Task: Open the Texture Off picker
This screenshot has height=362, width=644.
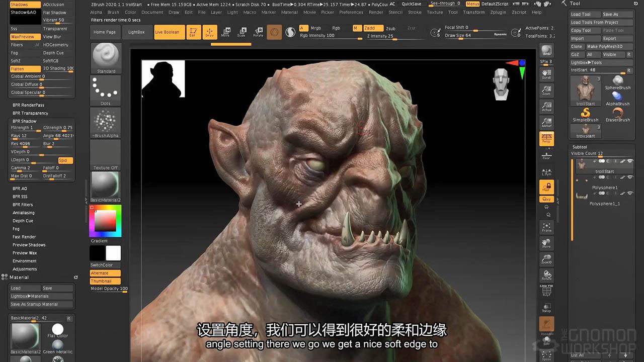Action: pyautogui.click(x=106, y=155)
